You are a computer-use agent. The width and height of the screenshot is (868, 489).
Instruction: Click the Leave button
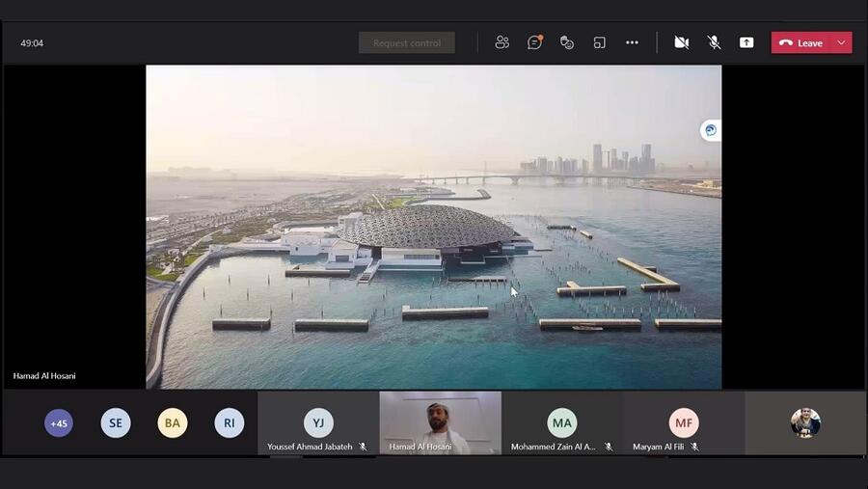800,42
